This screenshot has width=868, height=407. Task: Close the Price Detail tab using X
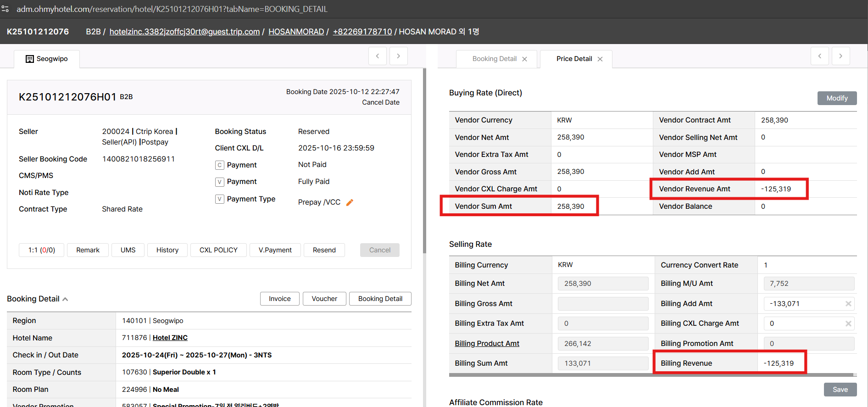(x=600, y=59)
